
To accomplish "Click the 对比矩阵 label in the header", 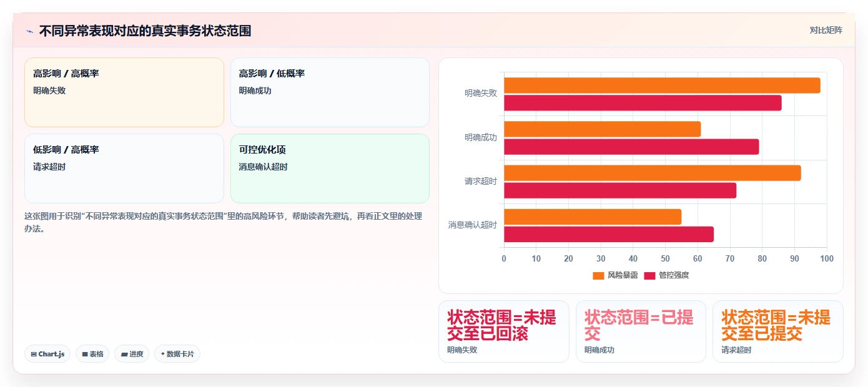I will coord(826,30).
